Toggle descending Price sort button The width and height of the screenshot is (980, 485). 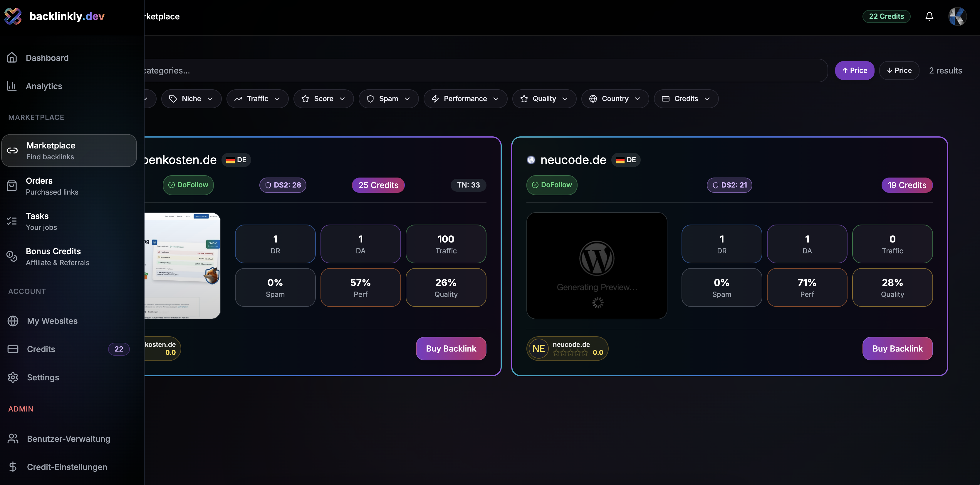(x=899, y=71)
